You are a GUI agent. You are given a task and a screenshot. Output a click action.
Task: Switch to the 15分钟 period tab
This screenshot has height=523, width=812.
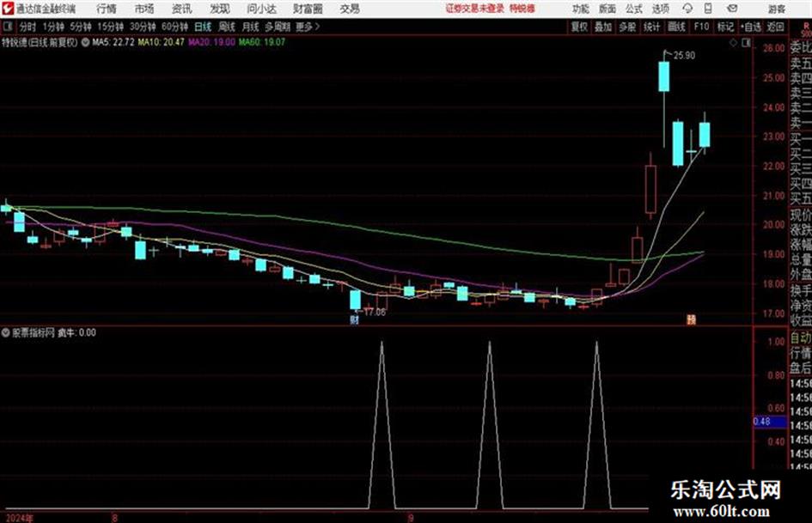pos(111,27)
